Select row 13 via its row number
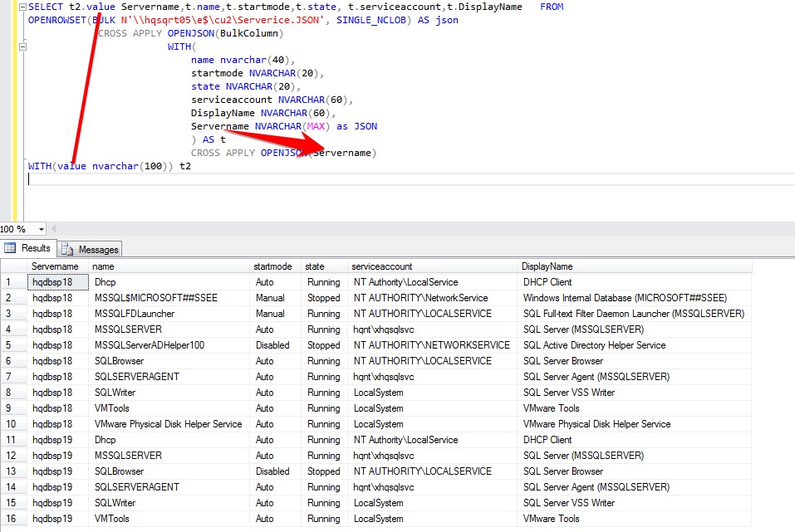This screenshot has height=532, width=795. [12, 471]
